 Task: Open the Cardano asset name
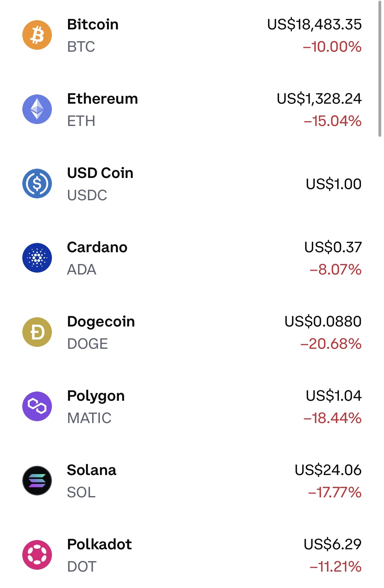tap(97, 247)
